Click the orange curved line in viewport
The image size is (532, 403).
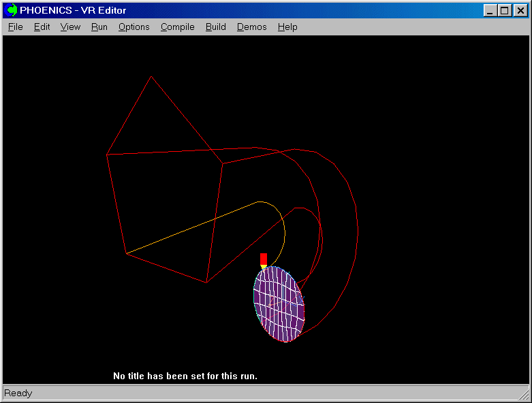[191, 228]
